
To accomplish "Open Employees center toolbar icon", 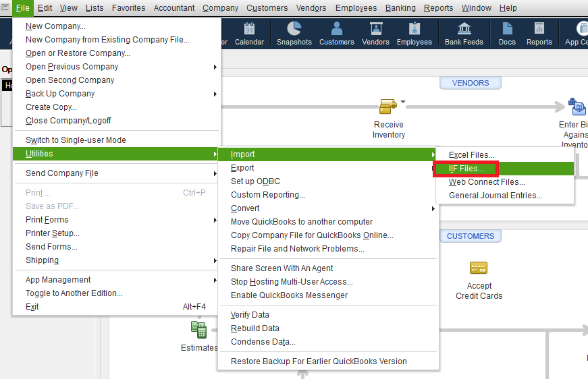I will [x=415, y=33].
